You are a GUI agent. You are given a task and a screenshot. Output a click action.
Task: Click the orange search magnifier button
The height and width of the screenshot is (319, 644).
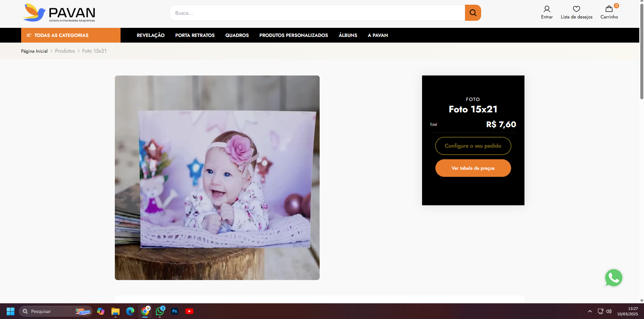pyautogui.click(x=473, y=13)
